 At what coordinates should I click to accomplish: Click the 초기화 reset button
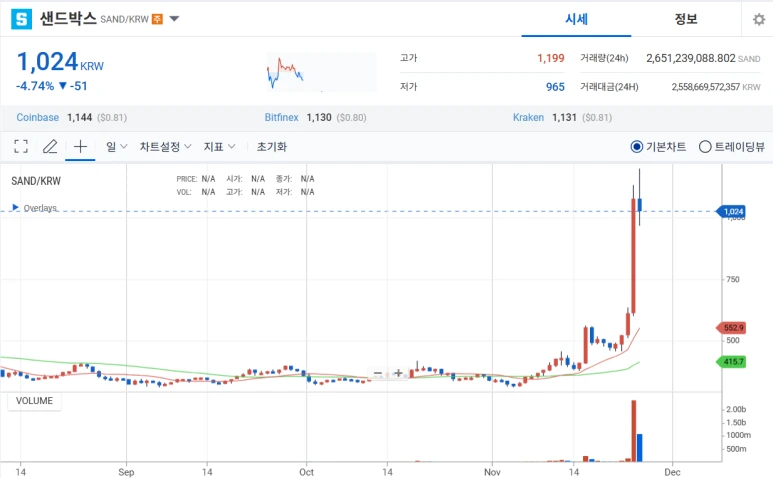272,146
